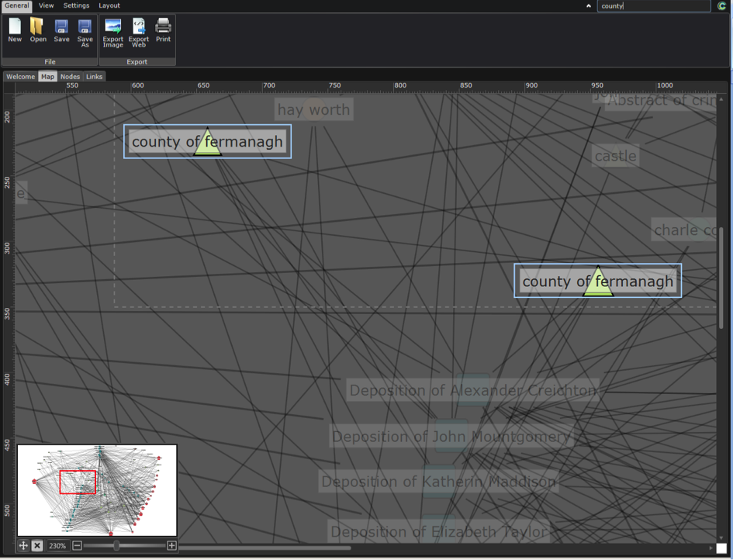This screenshot has width=733, height=560.
Task: Click the zoom slider handle
Action: [x=116, y=546]
